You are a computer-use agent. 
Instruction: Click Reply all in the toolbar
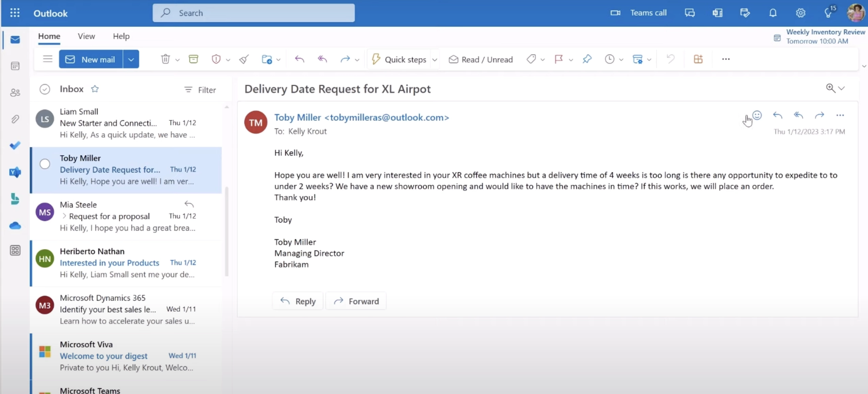(322, 59)
